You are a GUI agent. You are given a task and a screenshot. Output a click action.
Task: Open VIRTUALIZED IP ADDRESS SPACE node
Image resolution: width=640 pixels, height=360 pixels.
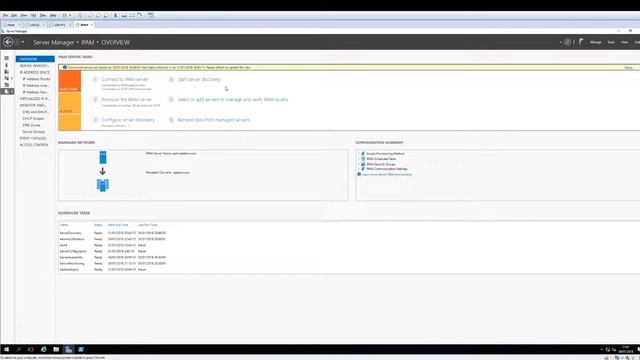coord(35,99)
